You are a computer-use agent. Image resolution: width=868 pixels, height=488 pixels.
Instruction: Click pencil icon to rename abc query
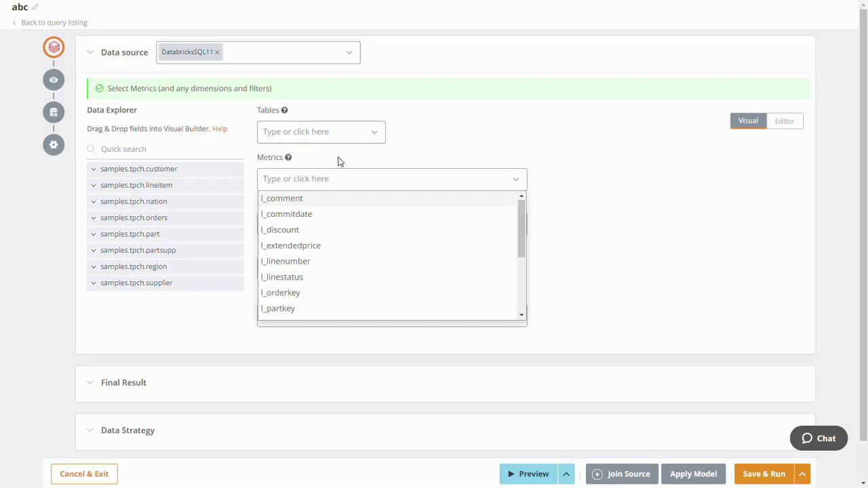point(35,7)
